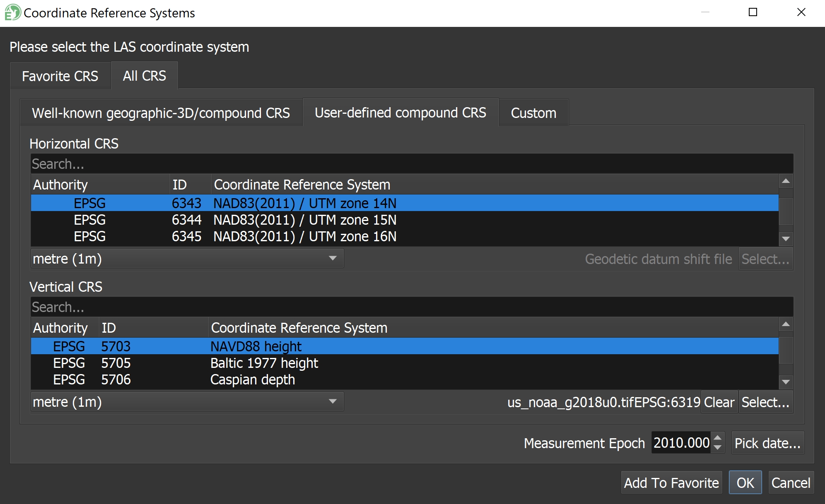Maximize the Coordinate Reference Systems window
Viewport: 825px width, 504px height.
(753, 12)
